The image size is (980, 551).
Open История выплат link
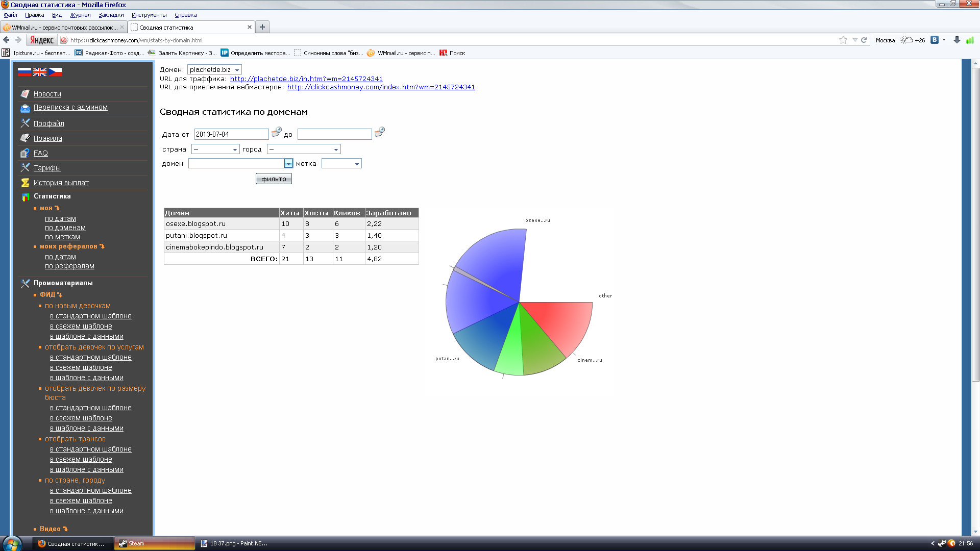pyautogui.click(x=61, y=183)
